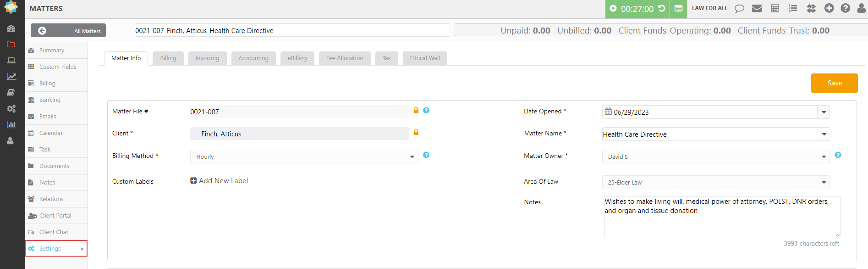Click Add New Label link

pyautogui.click(x=219, y=181)
